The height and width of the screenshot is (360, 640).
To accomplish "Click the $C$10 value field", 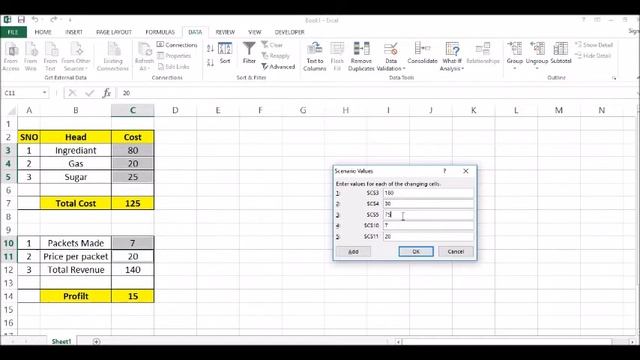I will [x=428, y=225].
